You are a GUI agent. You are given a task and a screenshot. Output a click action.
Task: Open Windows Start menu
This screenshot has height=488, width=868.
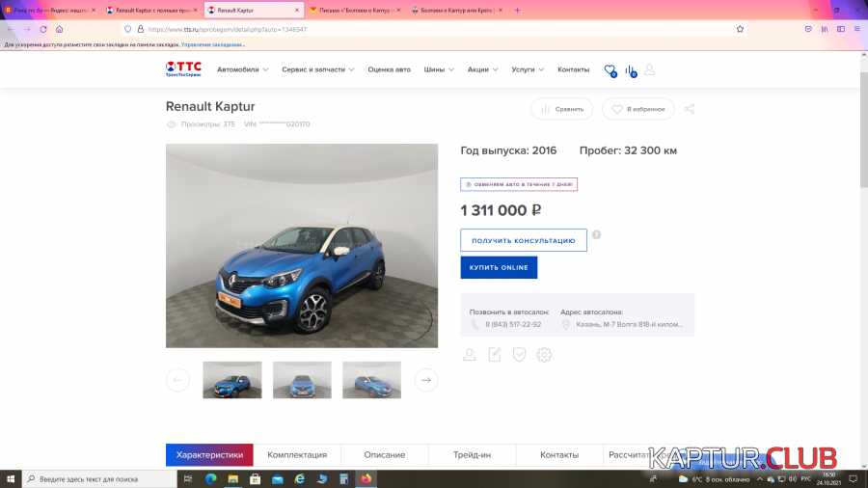(x=11, y=479)
